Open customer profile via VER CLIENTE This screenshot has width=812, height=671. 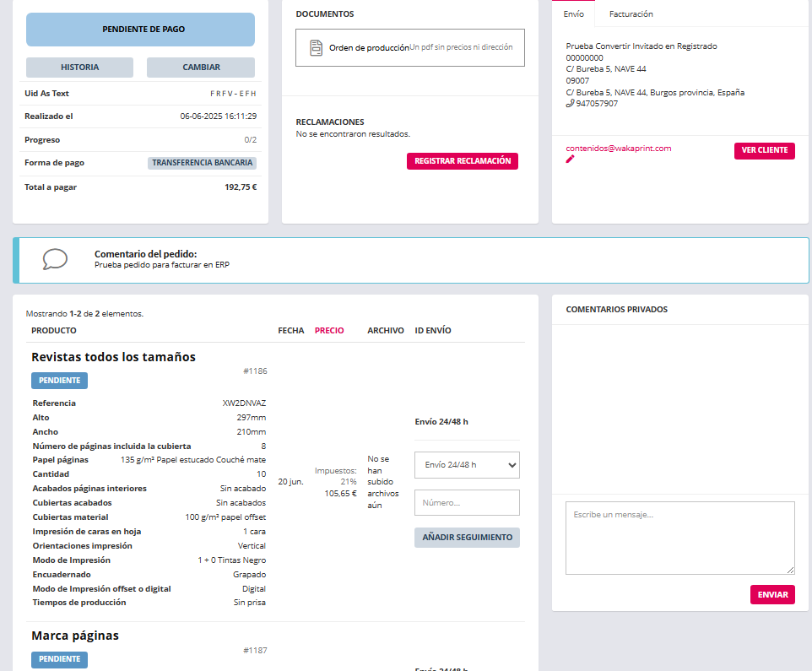point(764,151)
